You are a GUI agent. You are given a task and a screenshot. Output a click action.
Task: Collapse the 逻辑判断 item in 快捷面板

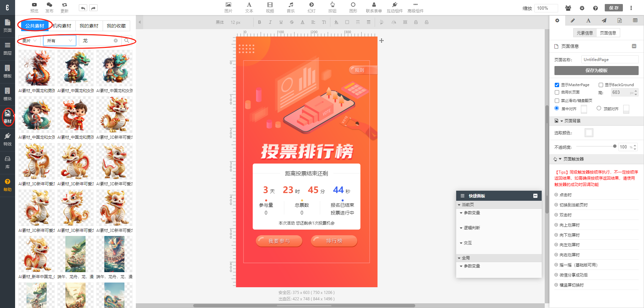pos(461,228)
